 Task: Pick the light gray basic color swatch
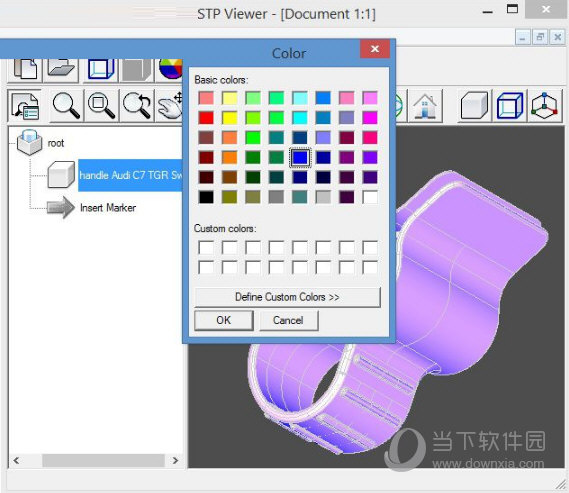323,197
